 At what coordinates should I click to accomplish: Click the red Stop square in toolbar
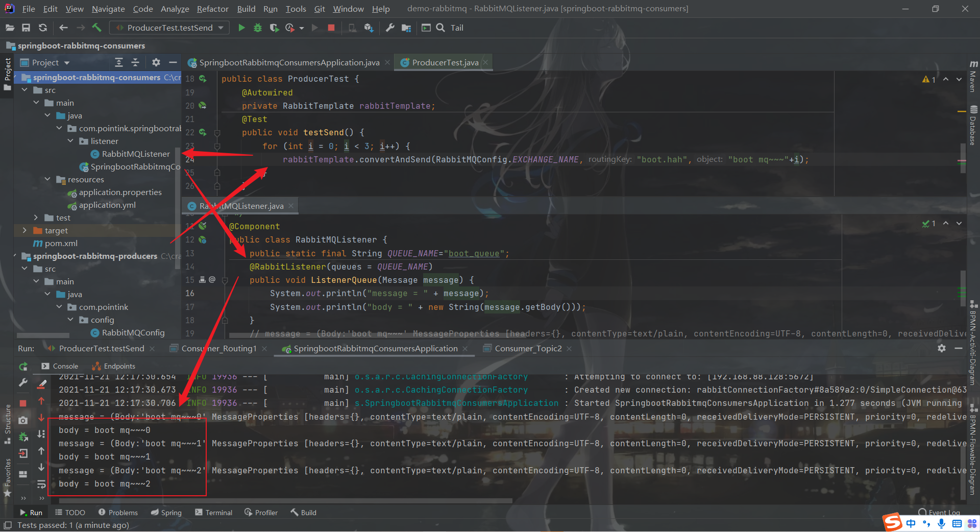pyautogui.click(x=331, y=28)
